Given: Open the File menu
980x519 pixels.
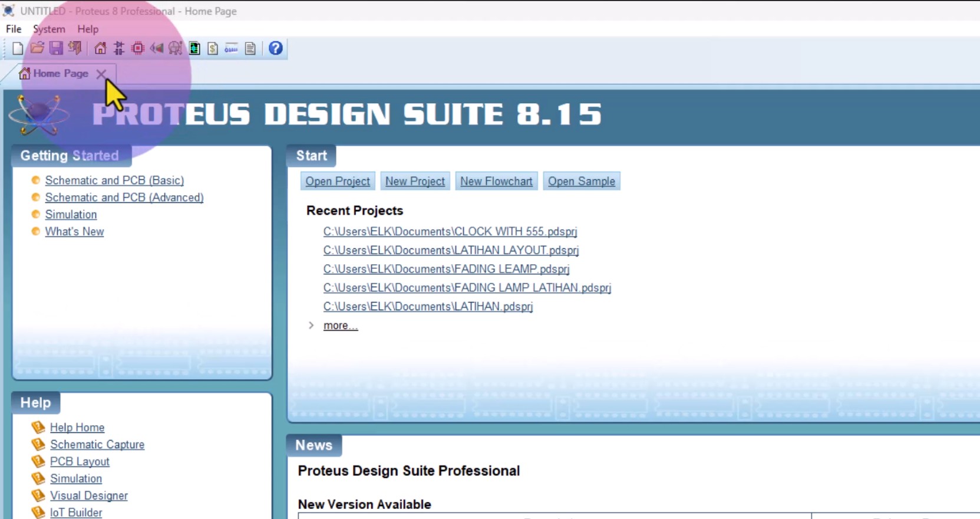Looking at the screenshot, I should [x=14, y=29].
